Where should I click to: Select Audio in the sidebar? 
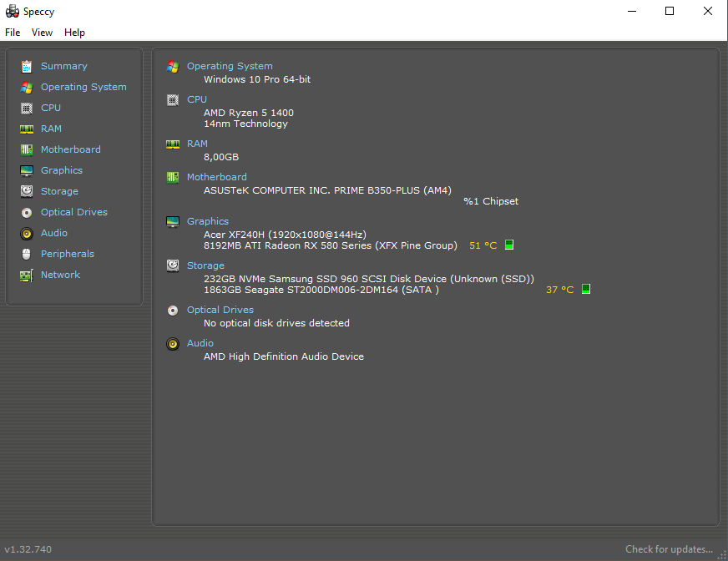54,233
